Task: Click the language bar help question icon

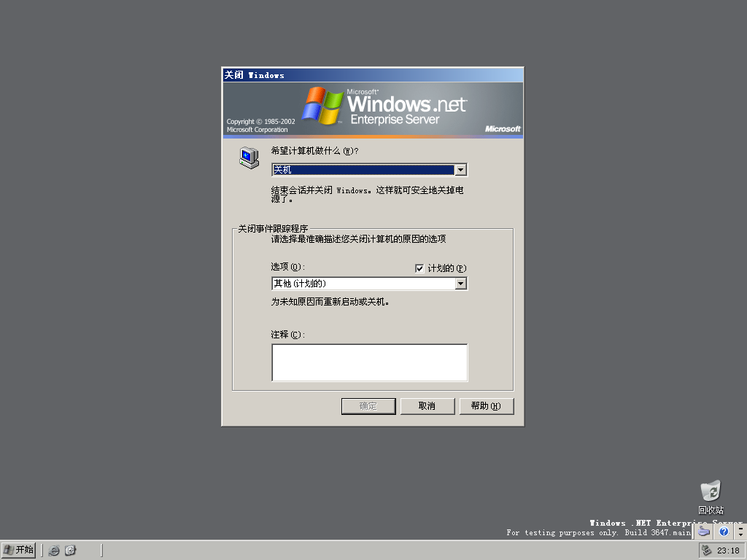Action: click(x=724, y=532)
